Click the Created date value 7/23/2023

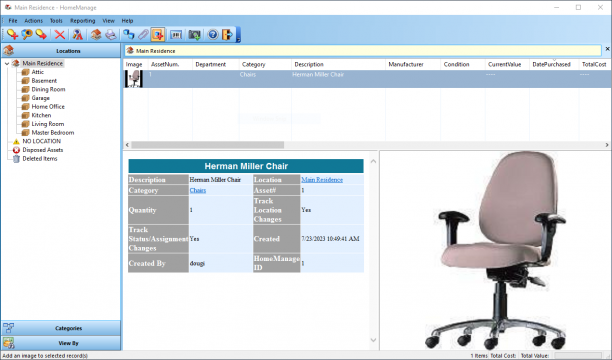(x=330, y=239)
